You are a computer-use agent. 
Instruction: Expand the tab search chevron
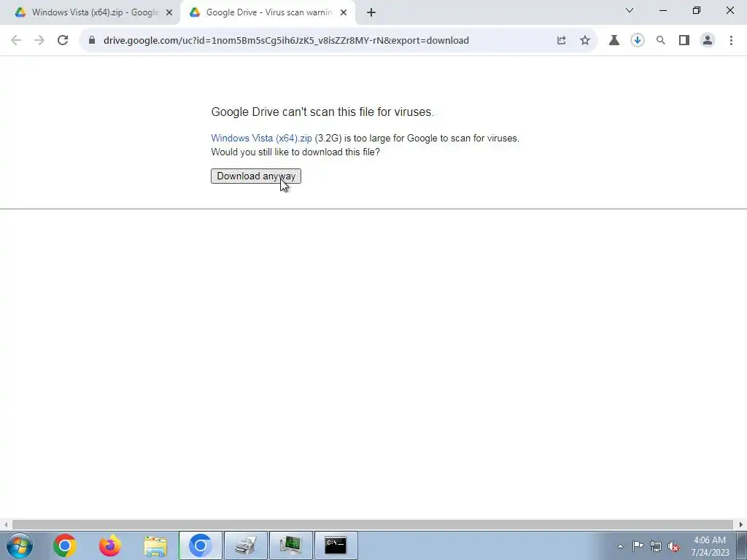pyautogui.click(x=630, y=10)
